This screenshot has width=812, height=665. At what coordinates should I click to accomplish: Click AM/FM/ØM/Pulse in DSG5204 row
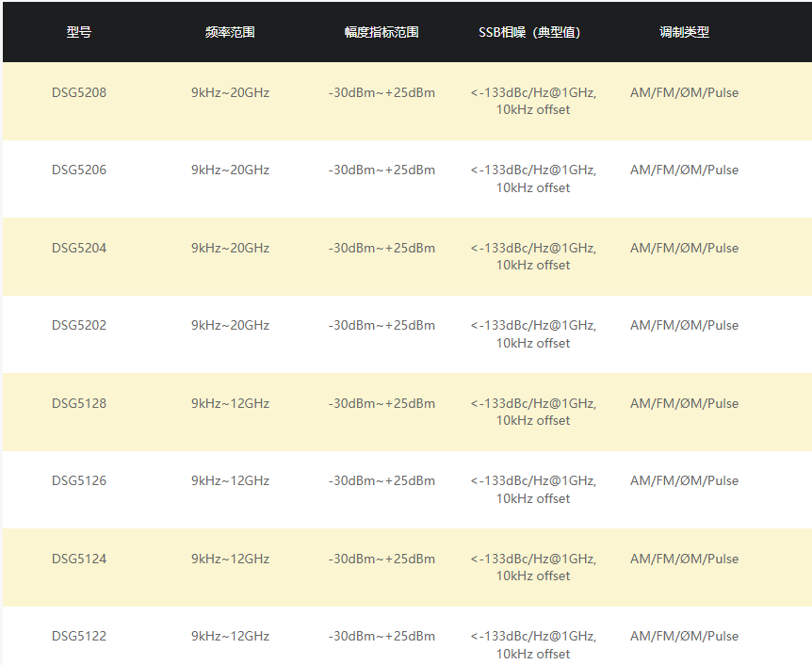pos(684,248)
